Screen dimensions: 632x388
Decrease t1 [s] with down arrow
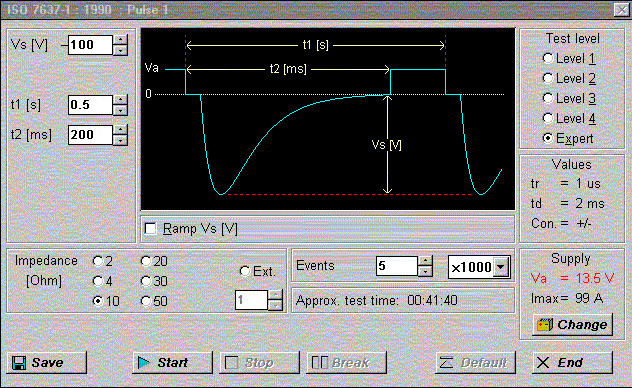click(x=121, y=110)
